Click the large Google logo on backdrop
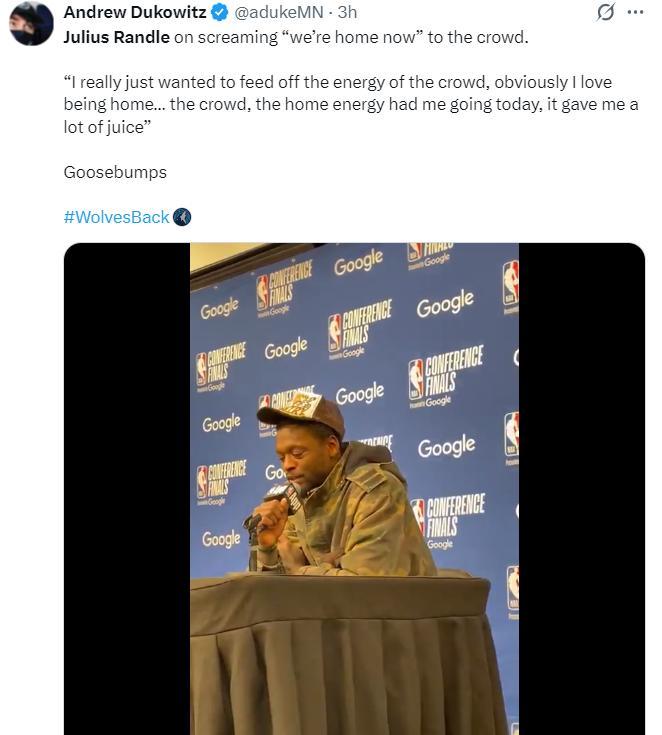 [445, 305]
